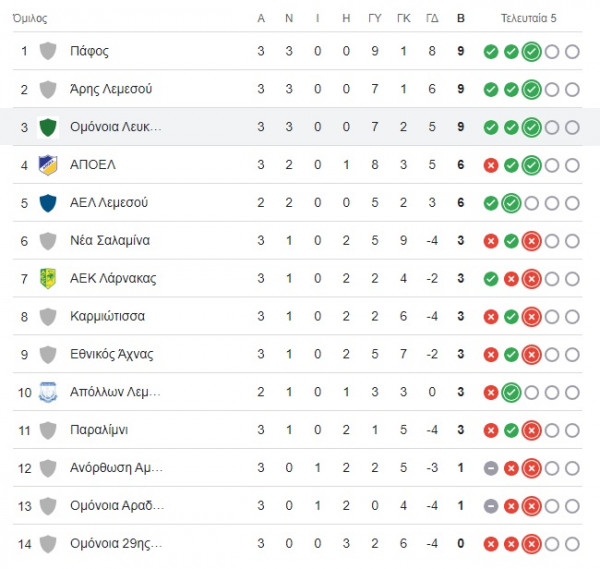Image resolution: width=600 pixels, height=569 pixels.
Task: Click the ΑΠΟΕΛ blue-yellow club crest
Action: [x=48, y=165]
